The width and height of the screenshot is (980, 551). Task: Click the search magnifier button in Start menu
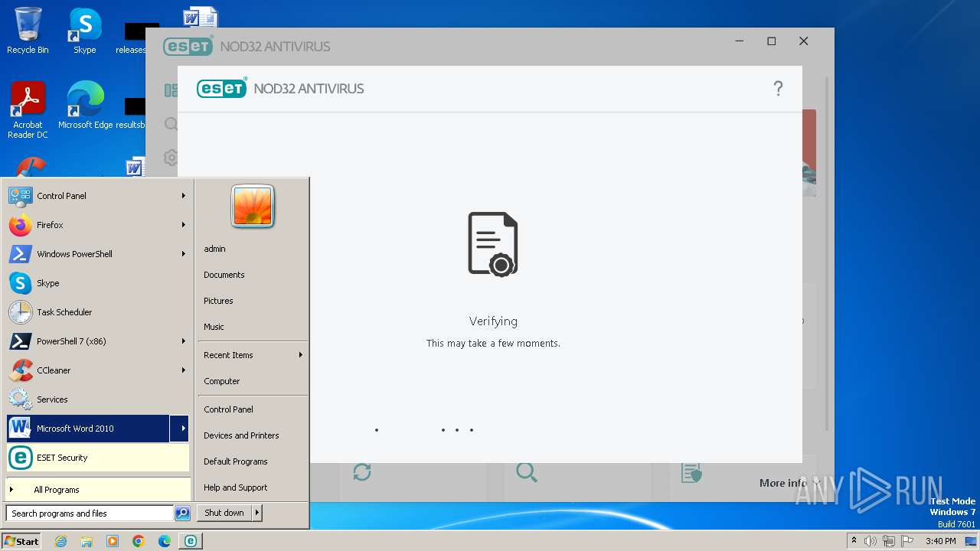(x=182, y=514)
